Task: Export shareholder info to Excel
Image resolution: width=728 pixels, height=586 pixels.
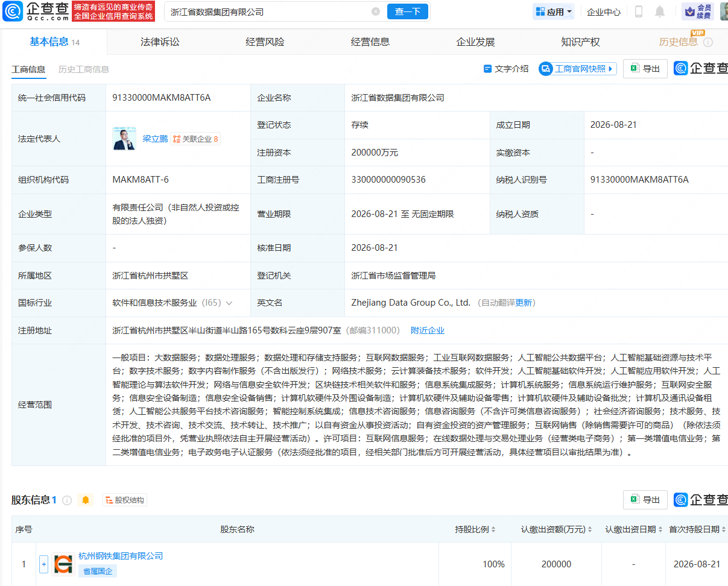Action: tap(645, 500)
